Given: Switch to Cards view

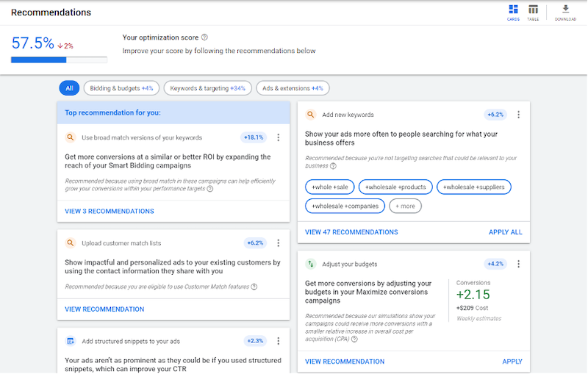Looking at the screenshot, I should [x=513, y=12].
